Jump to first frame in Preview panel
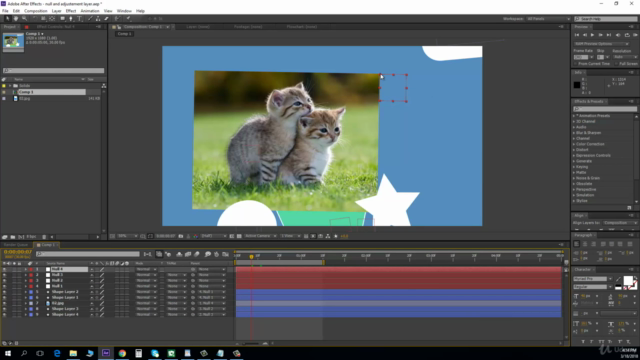The width and height of the screenshot is (640, 360). coord(577,35)
